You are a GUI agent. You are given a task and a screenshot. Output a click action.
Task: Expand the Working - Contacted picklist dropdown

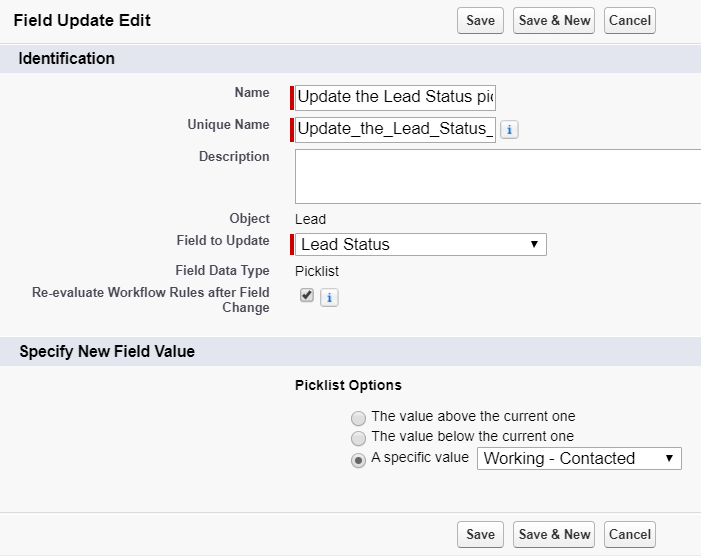click(579, 459)
